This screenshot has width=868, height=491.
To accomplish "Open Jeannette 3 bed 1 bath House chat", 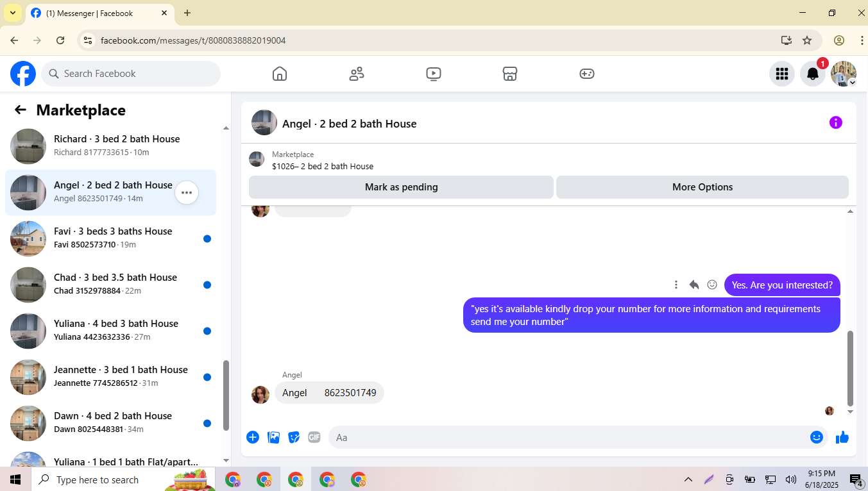I will pyautogui.click(x=110, y=377).
